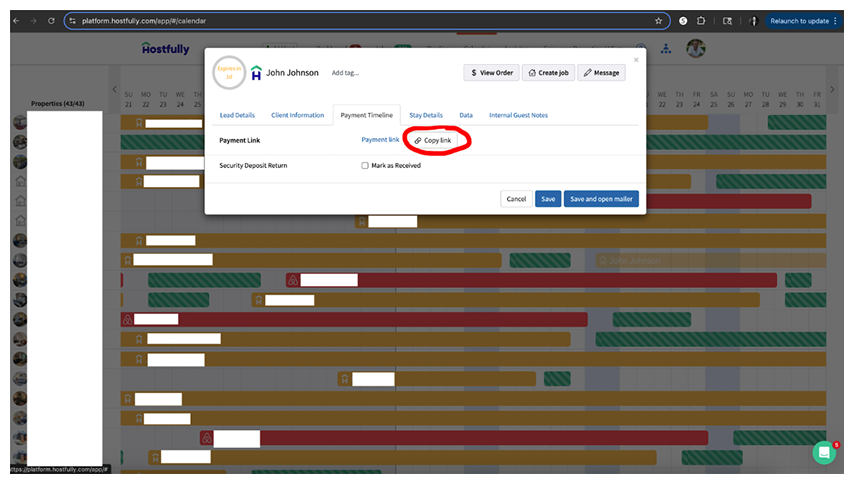
Task: Switch to the Client Information tab
Action: pos(297,115)
